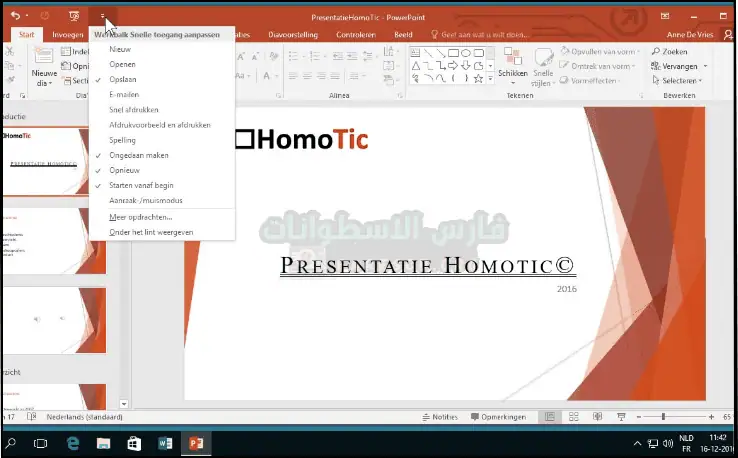Open Notities pane from status bar
The image size is (738, 458).
pos(440,416)
